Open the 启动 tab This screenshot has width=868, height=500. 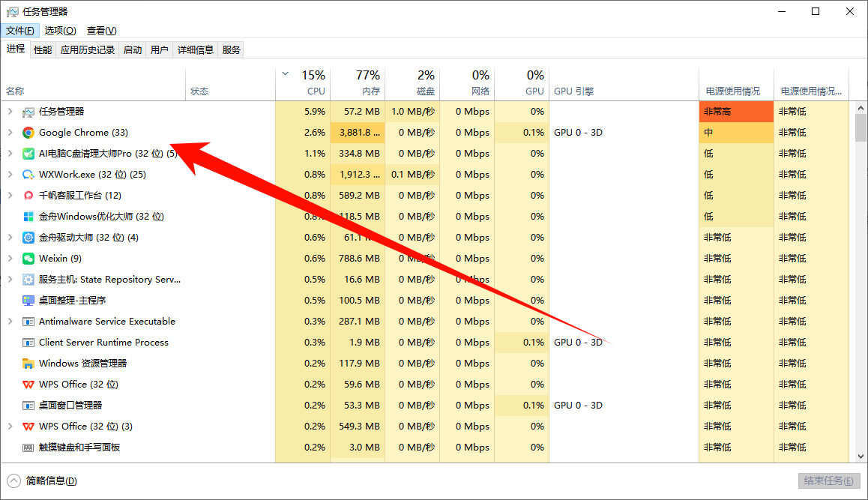click(x=133, y=50)
